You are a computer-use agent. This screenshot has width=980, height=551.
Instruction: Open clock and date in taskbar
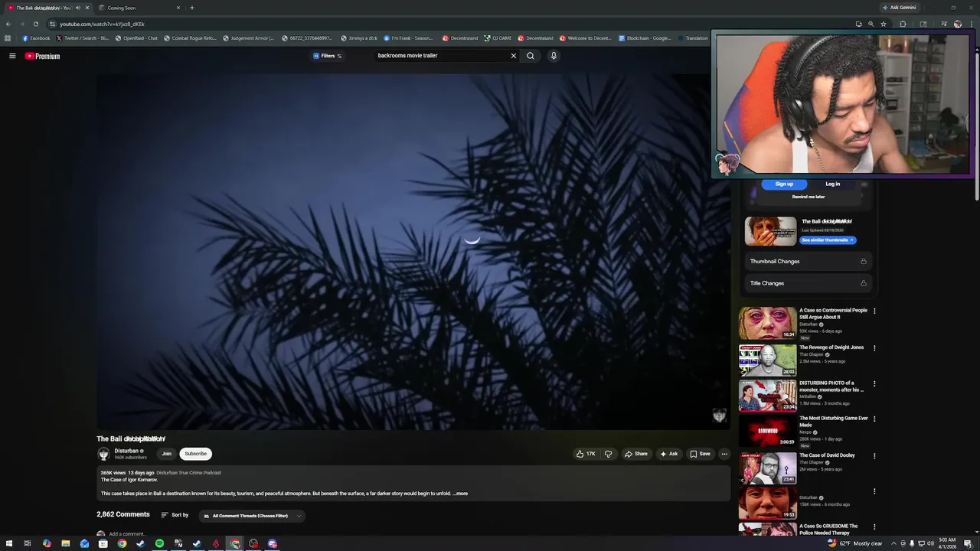[x=947, y=543]
